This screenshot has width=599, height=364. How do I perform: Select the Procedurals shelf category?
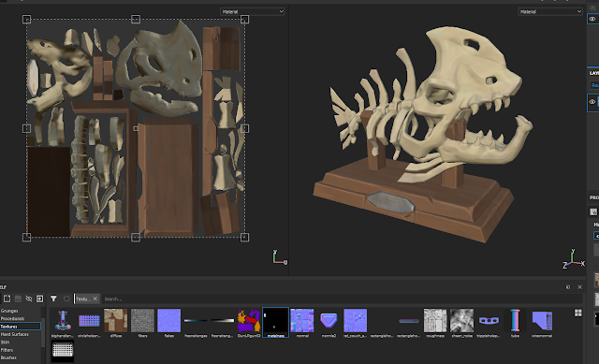[x=12, y=318]
